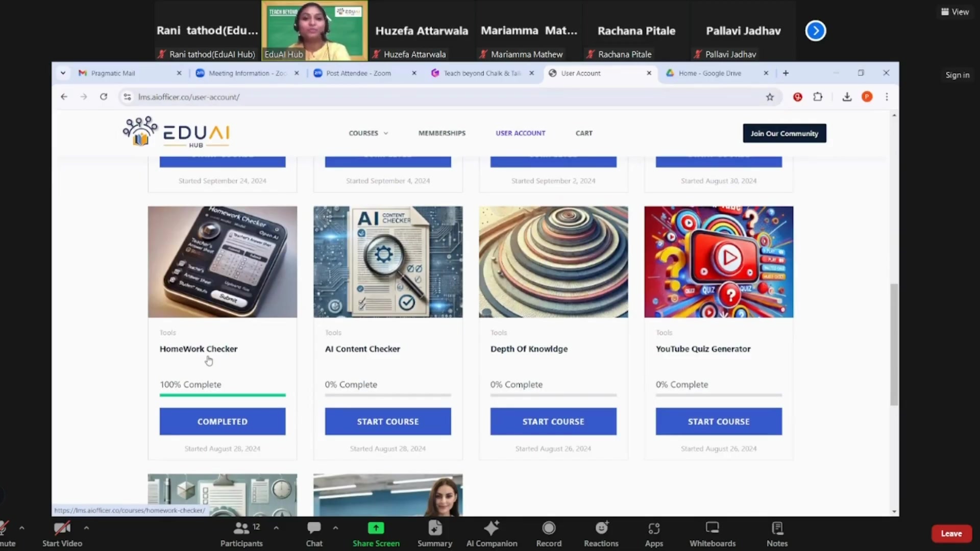This screenshot has width=980, height=551.
Task: View site information icon in address bar
Action: [x=127, y=97]
